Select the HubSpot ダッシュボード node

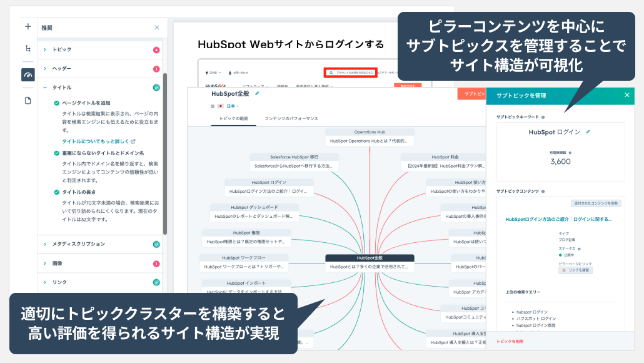coord(254,212)
